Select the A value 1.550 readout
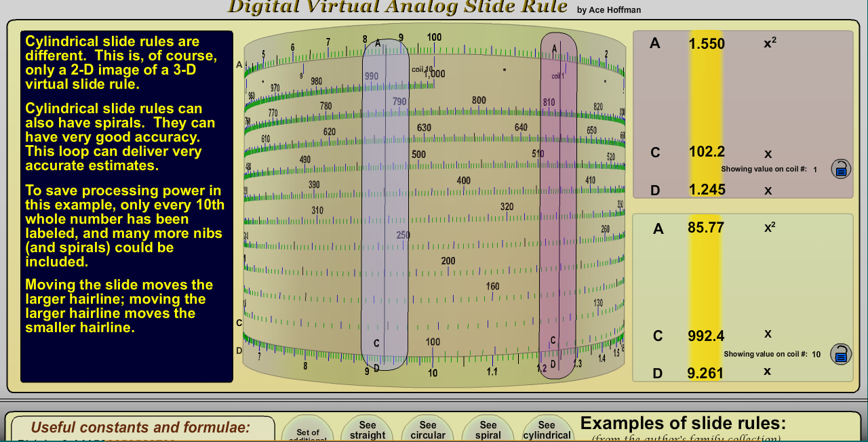Screen dimensions: 868x442 [707, 43]
